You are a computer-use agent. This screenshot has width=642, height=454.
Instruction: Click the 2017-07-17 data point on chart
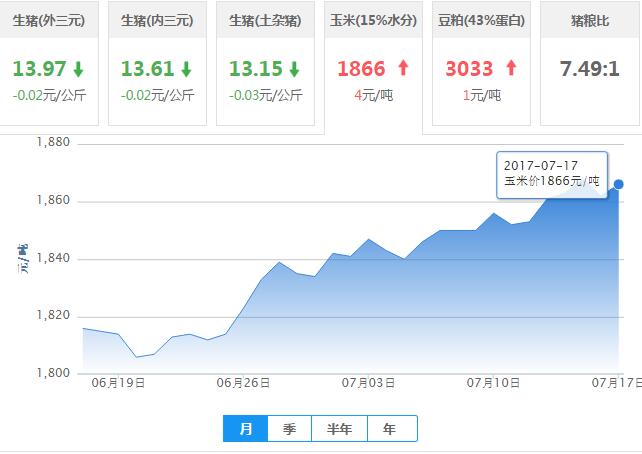[618, 184]
